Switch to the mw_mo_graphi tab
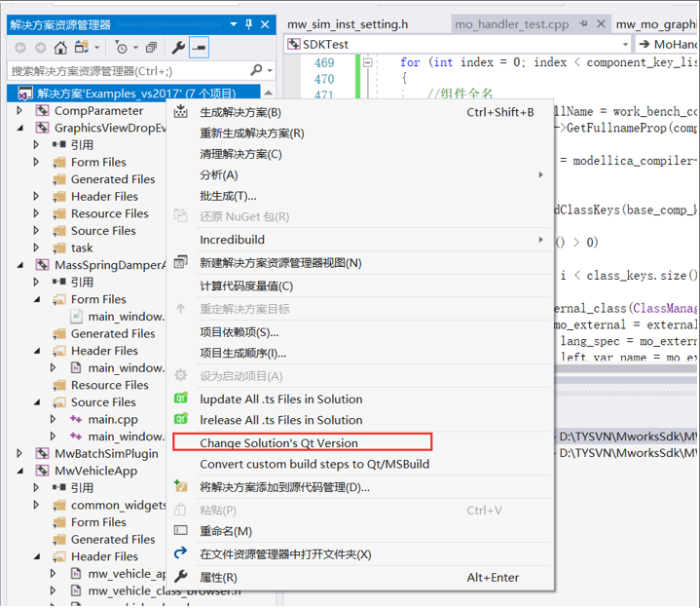 (x=656, y=24)
